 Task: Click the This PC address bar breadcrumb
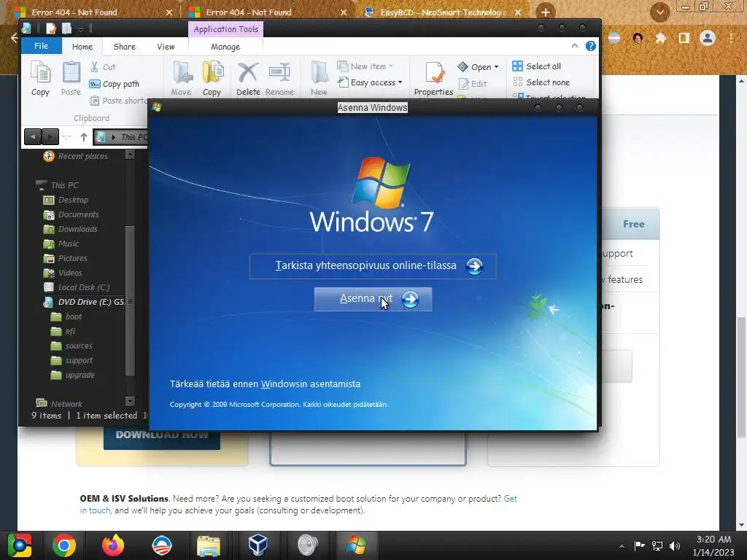pyautogui.click(x=134, y=137)
